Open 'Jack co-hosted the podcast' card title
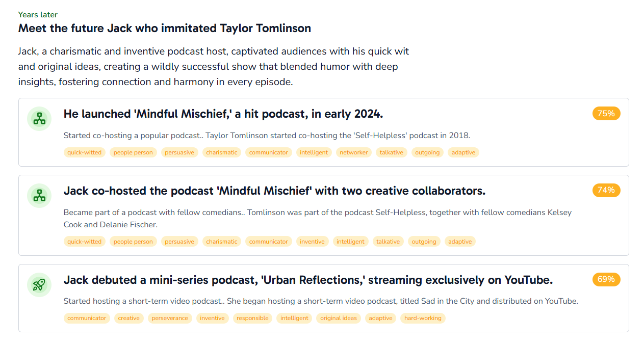 [274, 191]
